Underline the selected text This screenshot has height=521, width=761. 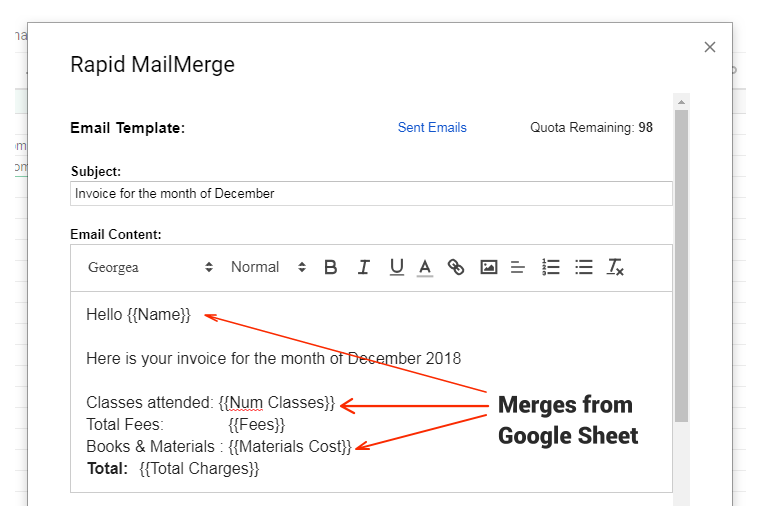click(397, 267)
